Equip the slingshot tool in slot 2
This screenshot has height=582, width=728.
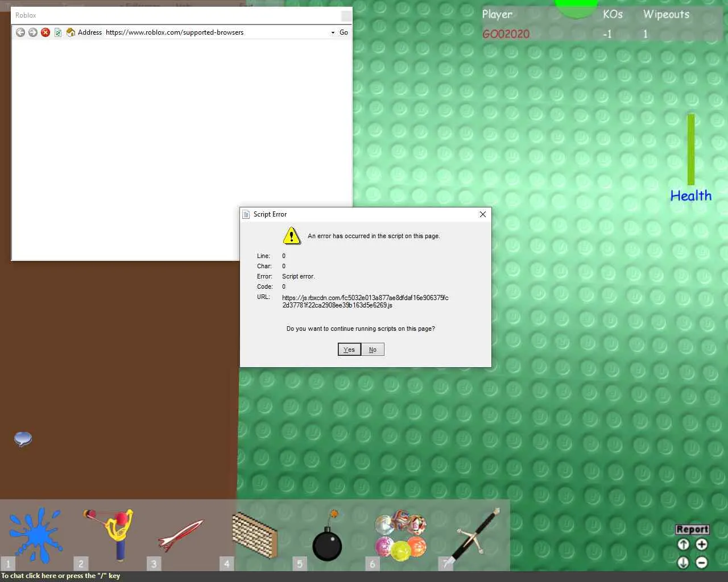(109, 535)
